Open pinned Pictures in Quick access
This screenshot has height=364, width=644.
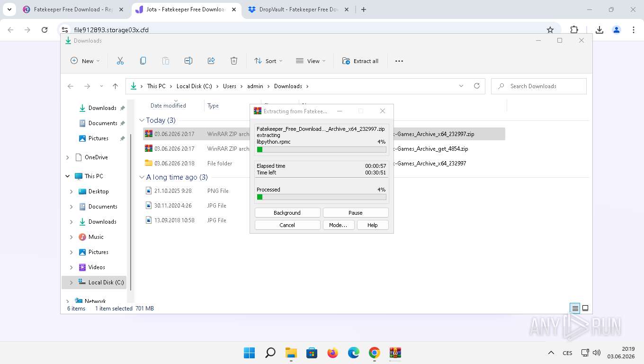(x=98, y=138)
